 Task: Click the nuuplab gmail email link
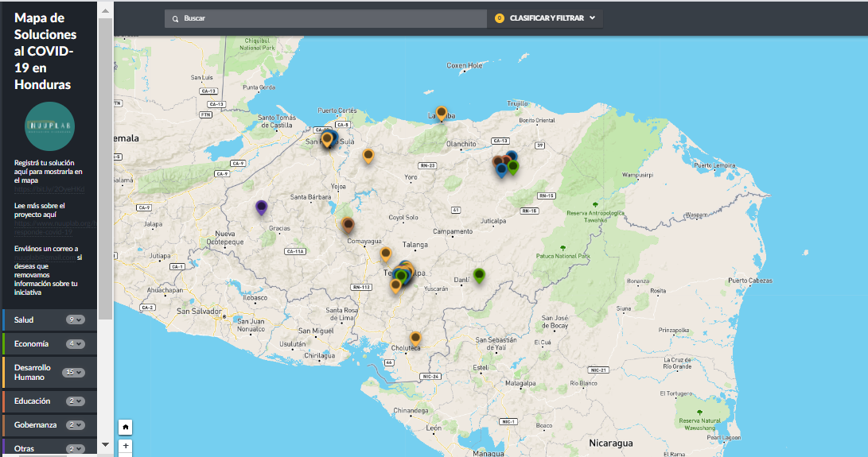point(45,258)
